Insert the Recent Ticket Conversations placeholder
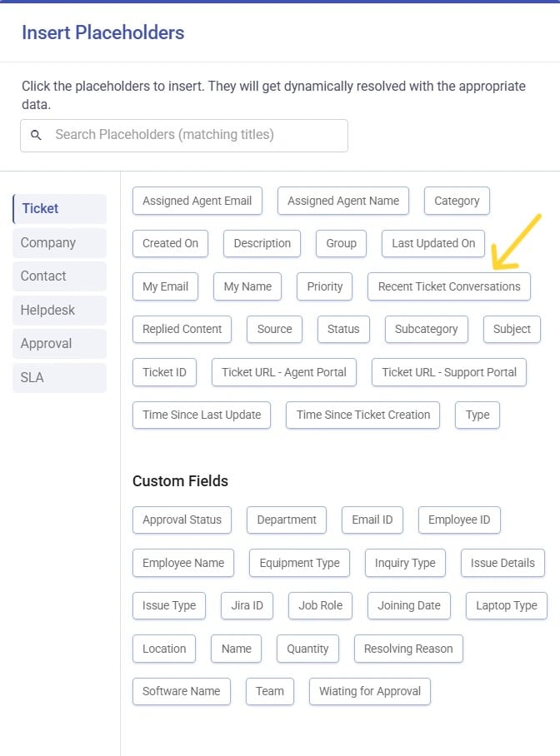Screen dimensions: 560x756 pos(449,286)
